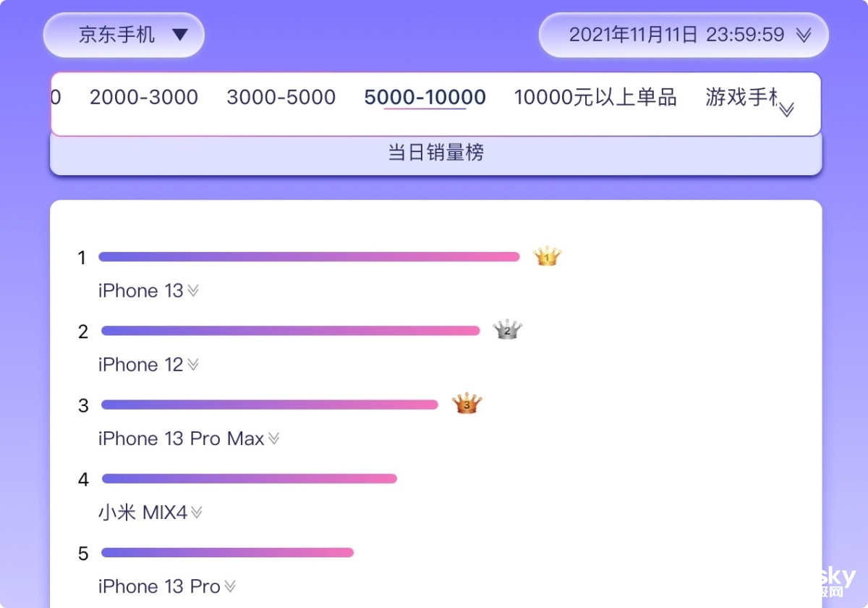Viewport: 868px width, 608px height.
Task: Switch to the 游戏手机 tab
Action: [741, 97]
